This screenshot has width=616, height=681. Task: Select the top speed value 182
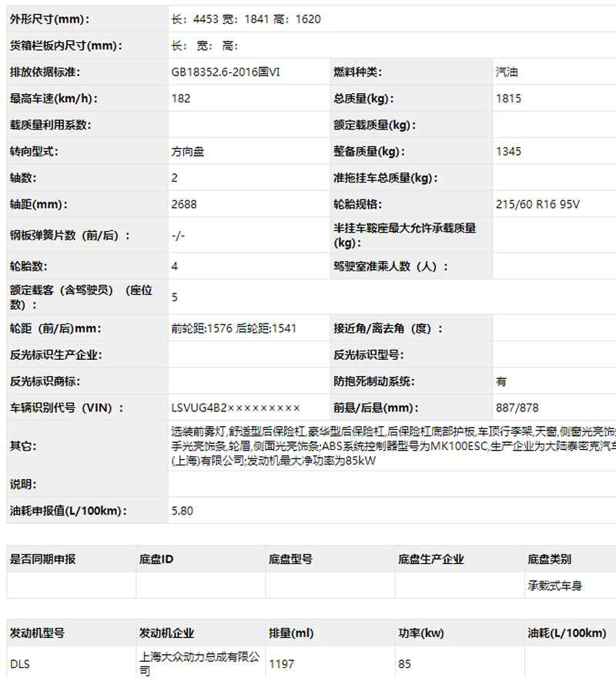coord(181,99)
